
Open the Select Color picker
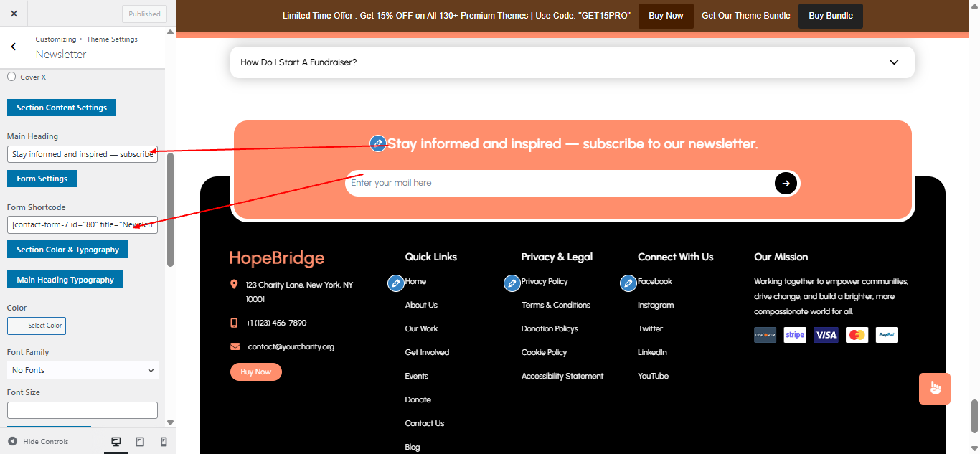pos(36,325)
